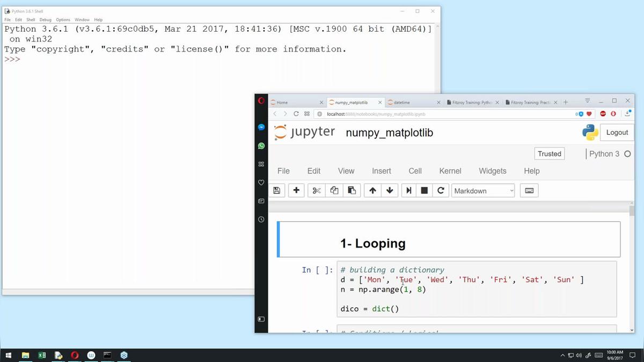Toggle sidebar panel button at sidebar bottom
The width and height of the screenshot is (644, 362).
pos(261,319)
